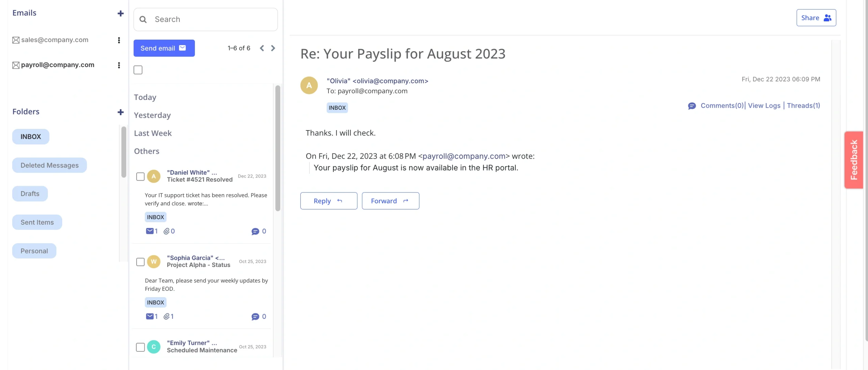The image size is (868, 370).
Task: Click the search magnifier icon
Action: (x=143, y=19)
